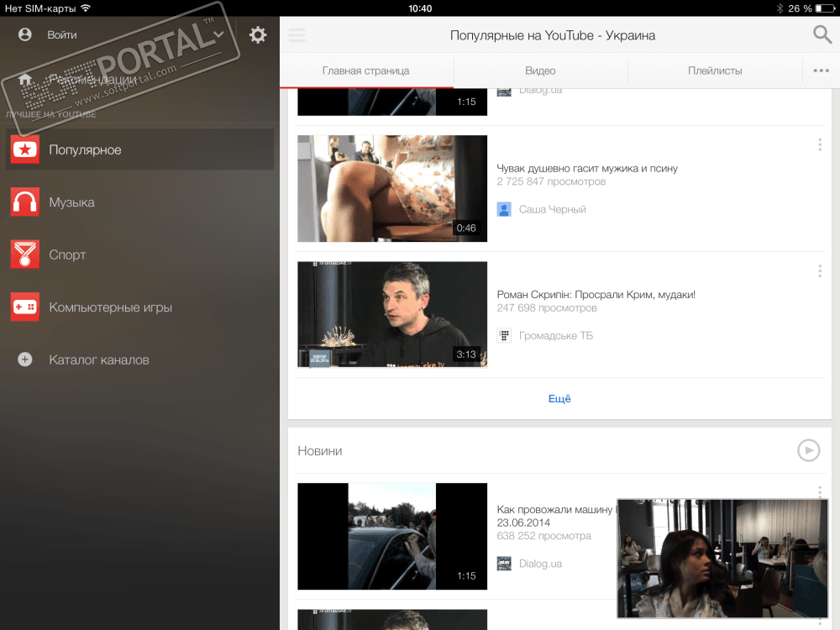Open Громадське ТБ channel avatar
840x630 pixels.
504,336
